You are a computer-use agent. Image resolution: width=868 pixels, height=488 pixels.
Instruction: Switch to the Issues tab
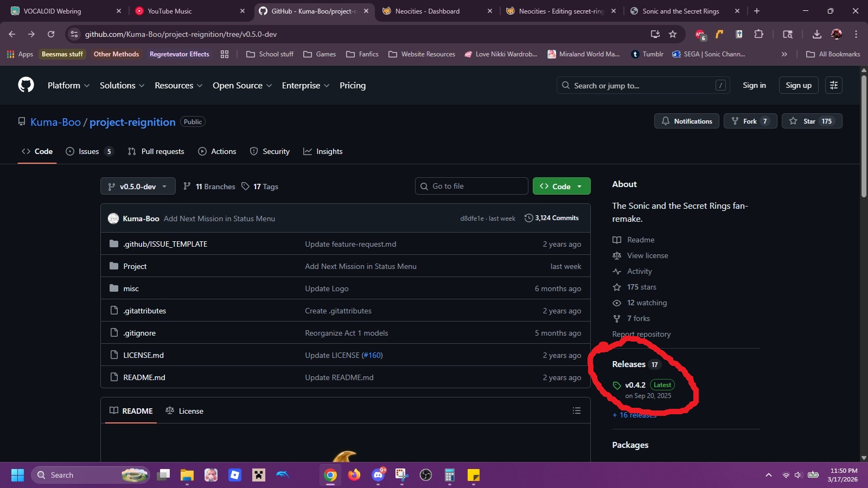pyautogui.click(x=89, y=151)
